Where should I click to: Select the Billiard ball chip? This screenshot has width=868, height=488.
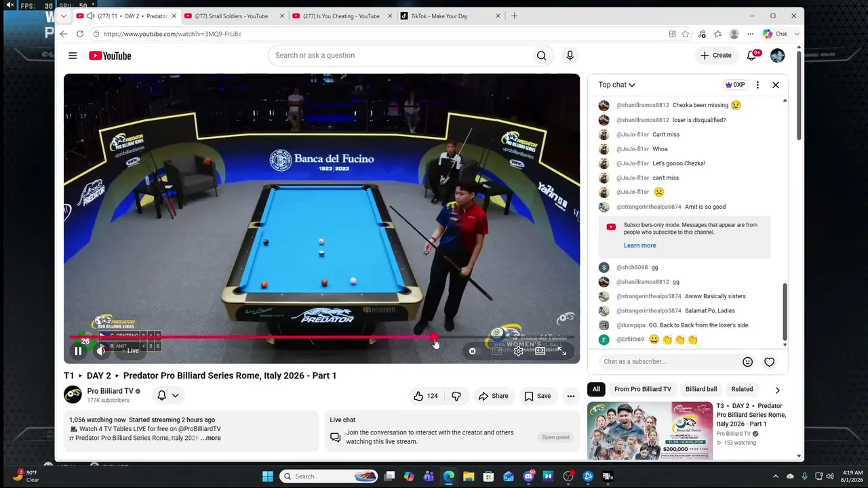click(x=701, y=389)
